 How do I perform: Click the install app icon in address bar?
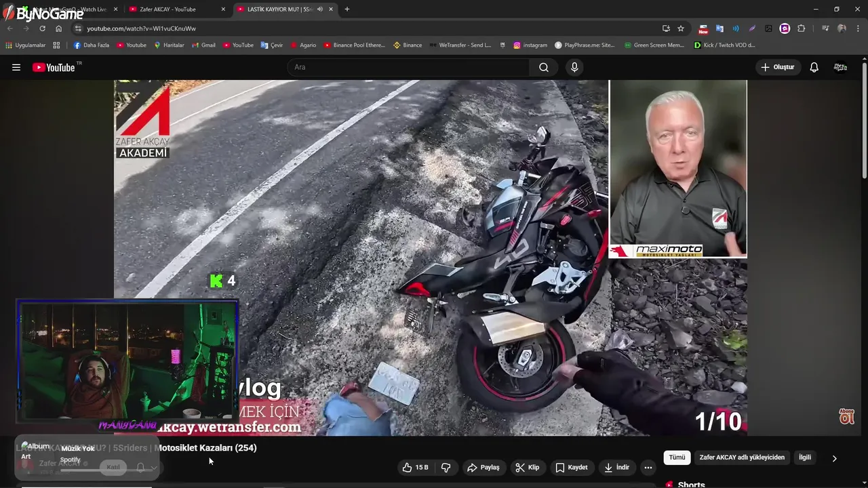666,28
